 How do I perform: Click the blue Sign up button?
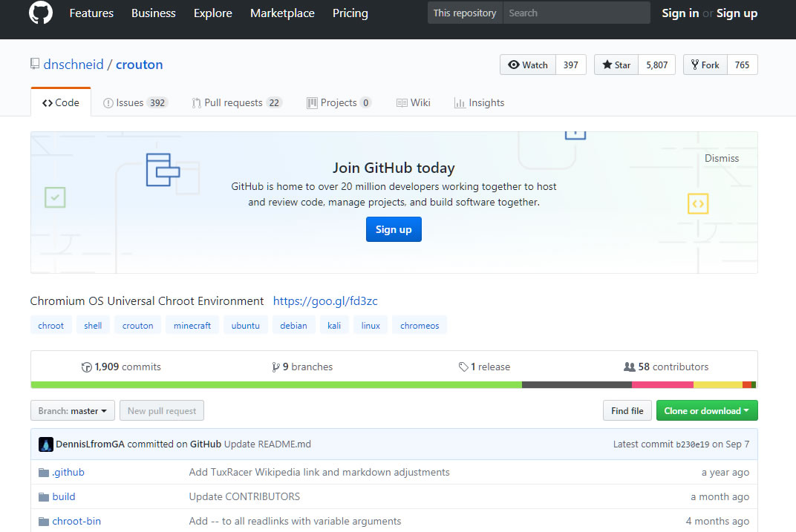tap(394, 230)
